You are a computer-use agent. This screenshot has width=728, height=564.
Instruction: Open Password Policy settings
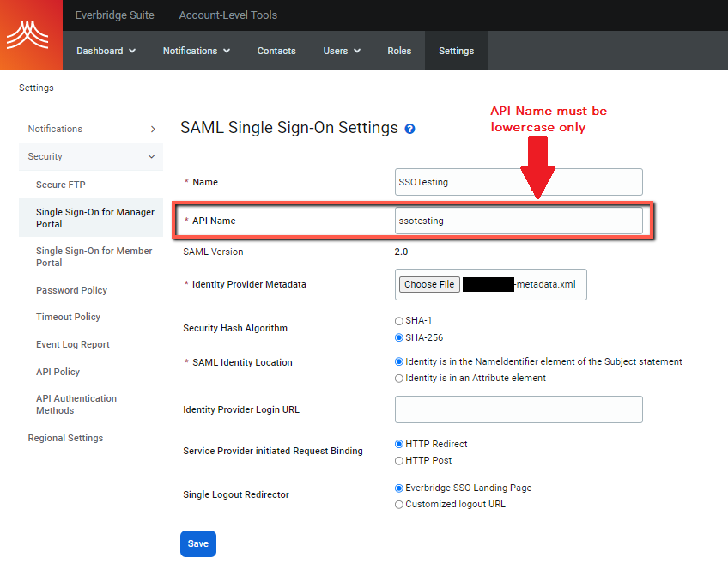pos(71,290)
